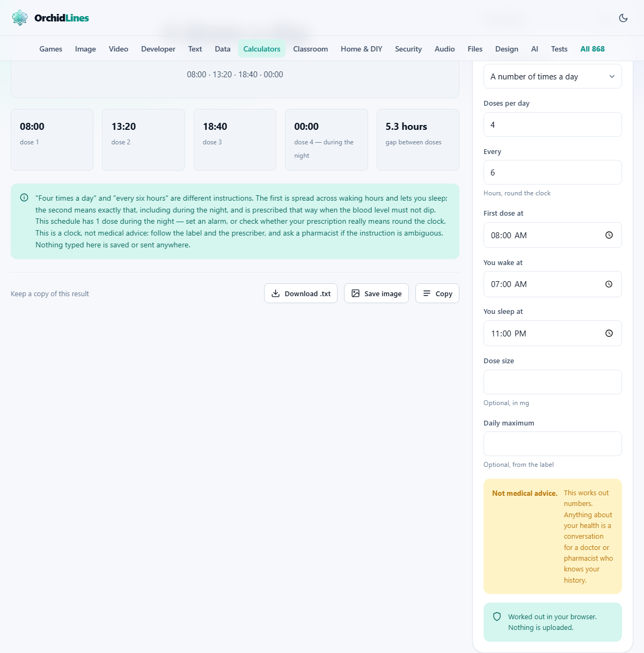Open the Tests category
Viewport: 644px width, 653px height.
(x=559, y=49)
